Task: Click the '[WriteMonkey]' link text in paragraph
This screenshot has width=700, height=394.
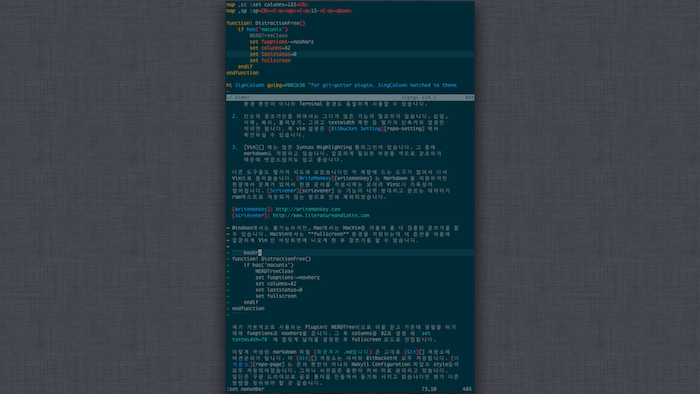Action: tap(315, 178)
